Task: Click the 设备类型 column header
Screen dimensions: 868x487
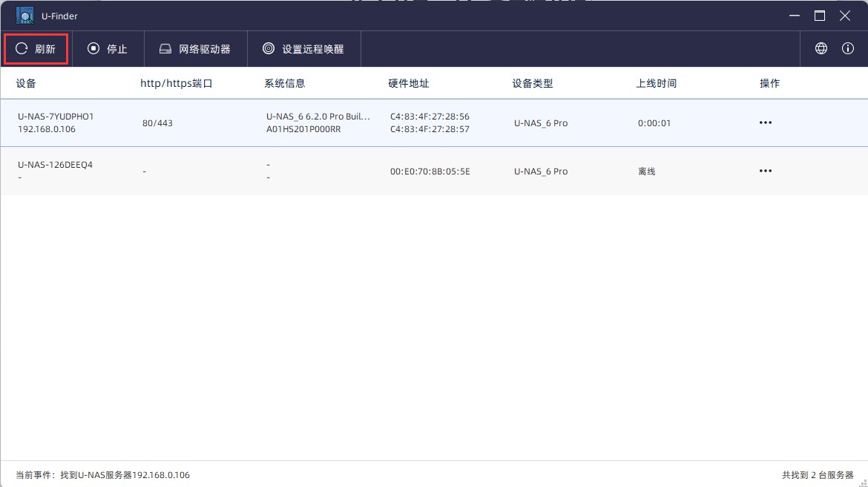Action: [533, 83]
